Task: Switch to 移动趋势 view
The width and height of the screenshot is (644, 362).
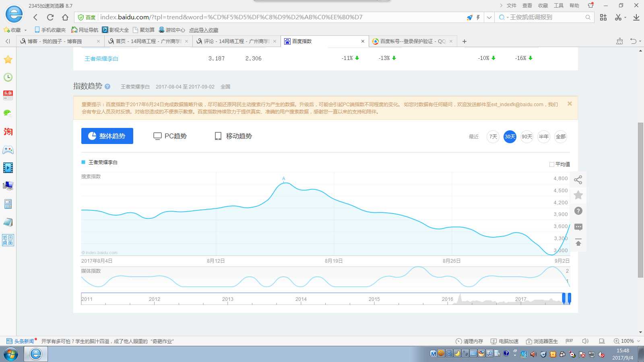Action: point(233,136)
